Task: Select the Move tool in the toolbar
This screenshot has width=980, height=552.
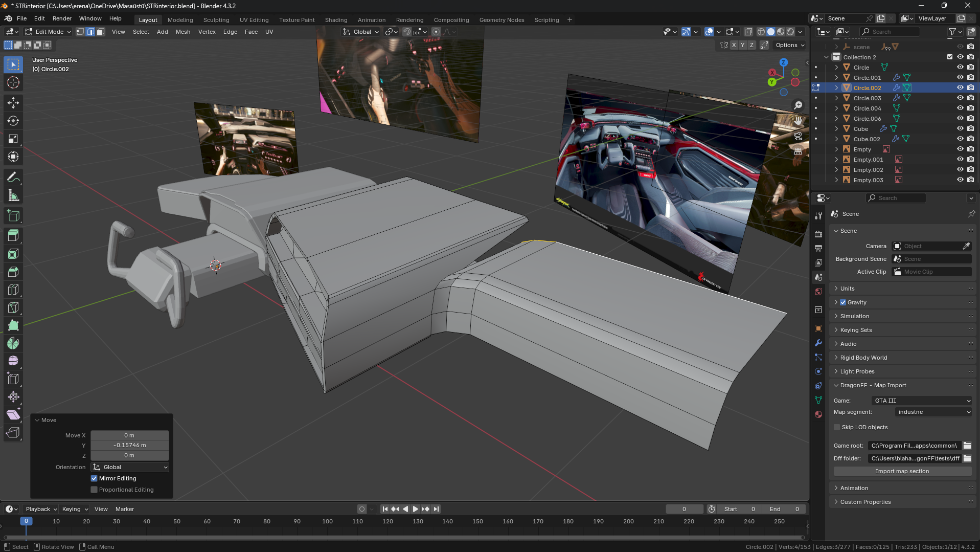Action: 13,103
